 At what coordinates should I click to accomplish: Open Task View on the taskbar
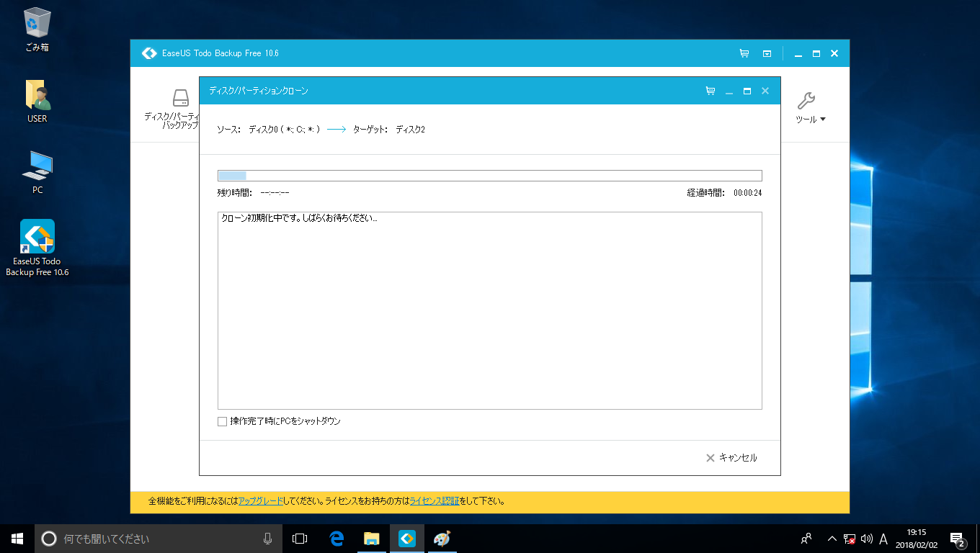click(x=300, y=539)
